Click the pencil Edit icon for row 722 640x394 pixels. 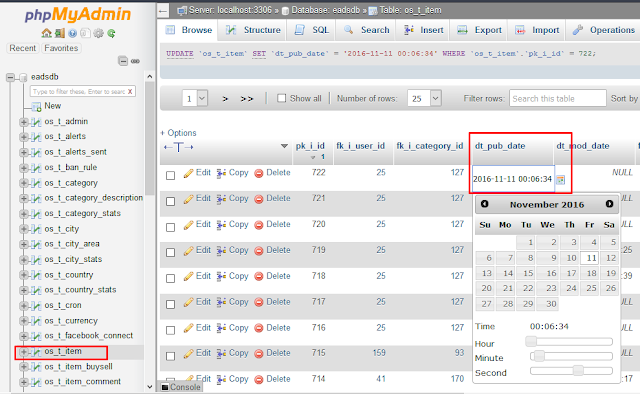[x=188, y=173]
